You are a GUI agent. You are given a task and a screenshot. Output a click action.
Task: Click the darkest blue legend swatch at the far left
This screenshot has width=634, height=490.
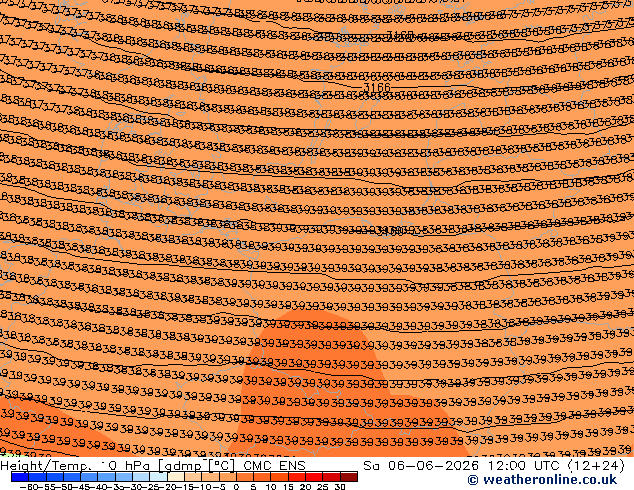[20, 477]
